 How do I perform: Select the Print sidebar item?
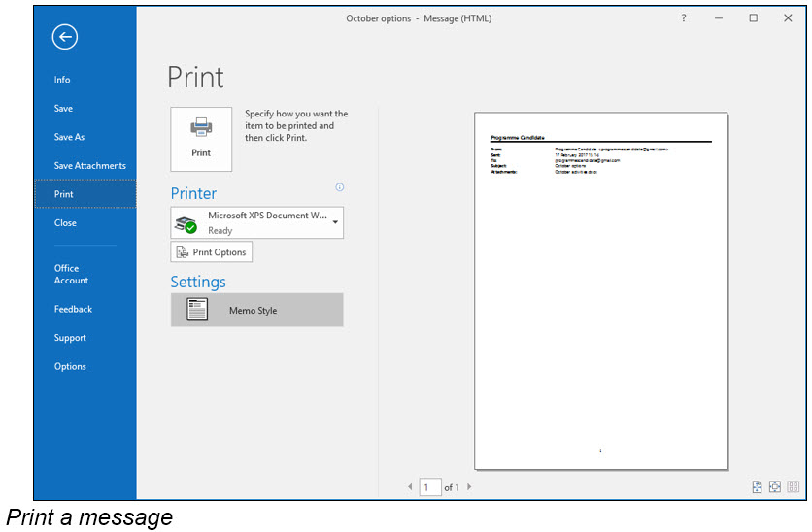coord(85,194)
